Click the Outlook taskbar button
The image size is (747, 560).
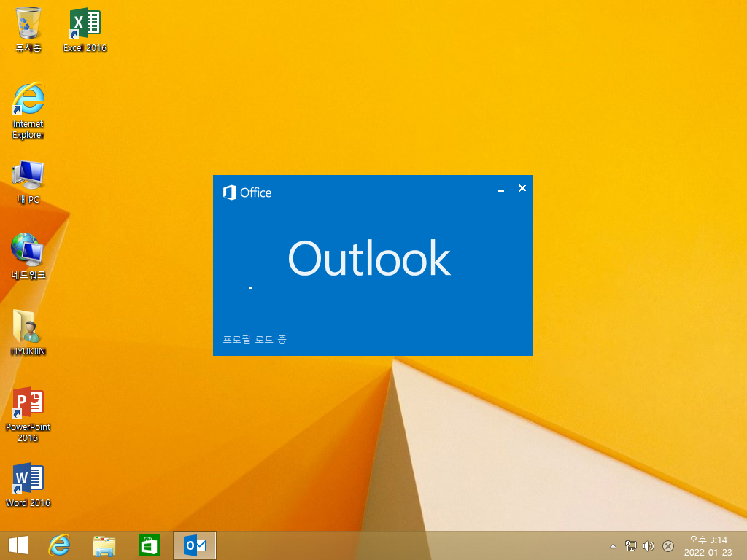click(194, 545)
